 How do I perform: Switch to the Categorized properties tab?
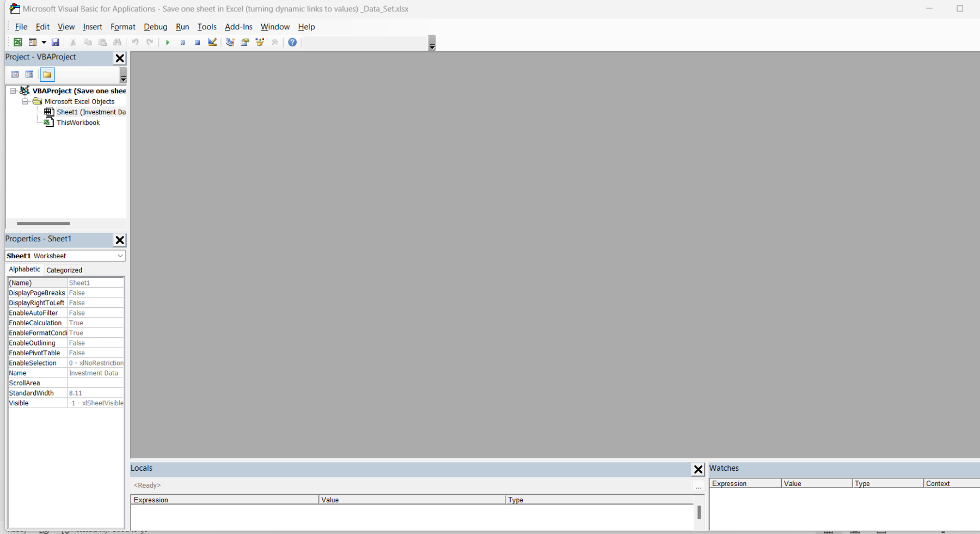pos(64,270)
